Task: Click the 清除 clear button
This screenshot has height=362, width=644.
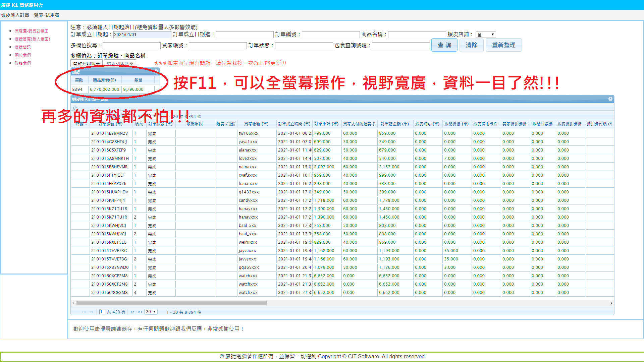Action: [471, 45]
